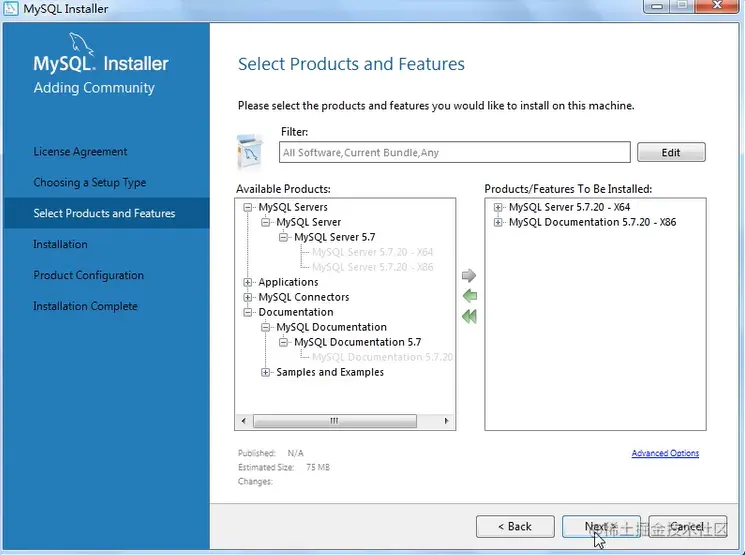Click the MySQL Installer title bar icon
Image resolution: width=745 pixels, height=555 pixels.
tap(10, 8)
